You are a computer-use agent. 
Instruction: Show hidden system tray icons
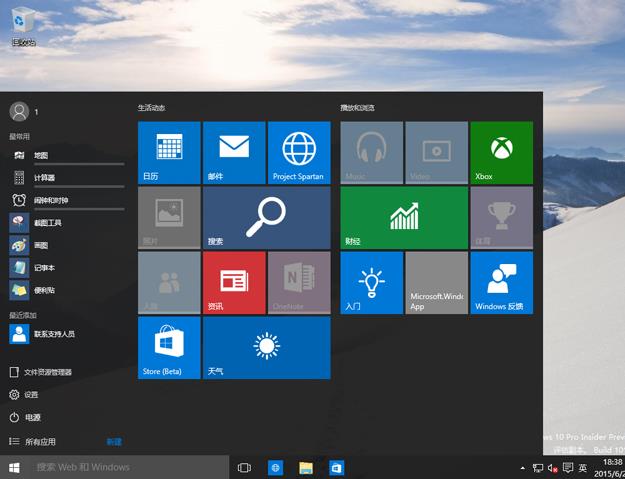(523, 468)
